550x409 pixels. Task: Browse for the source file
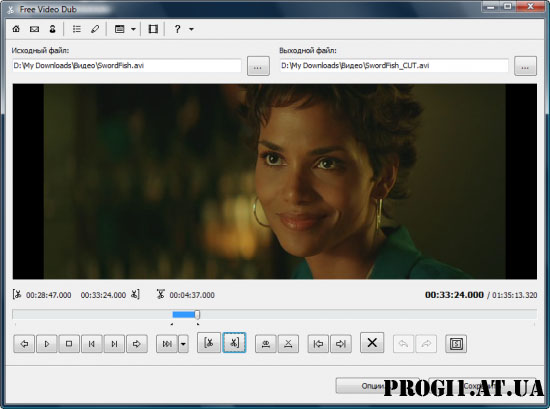pos(258,66)
